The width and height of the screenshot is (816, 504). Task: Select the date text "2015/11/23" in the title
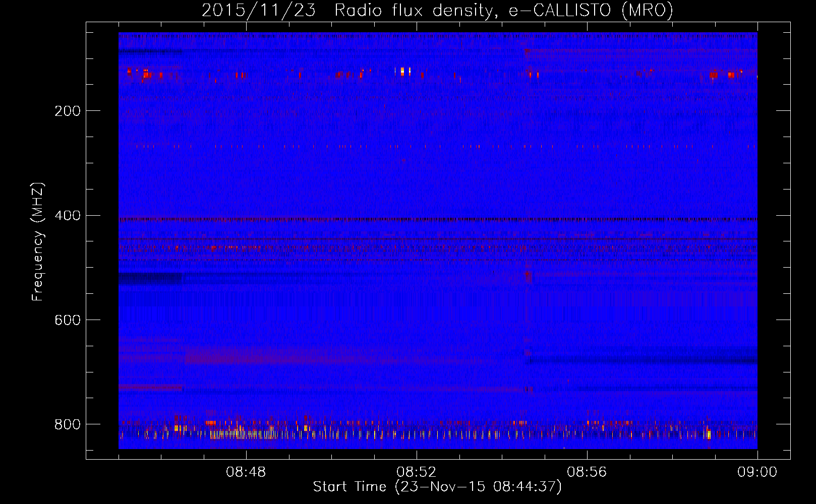259,10
